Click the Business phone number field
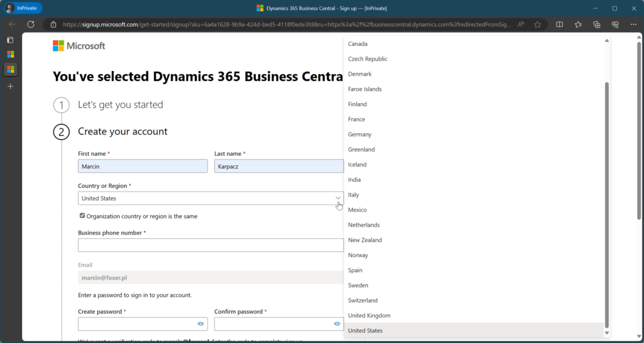644x343 pixels. pyautogui.click(x=211, y=245)
